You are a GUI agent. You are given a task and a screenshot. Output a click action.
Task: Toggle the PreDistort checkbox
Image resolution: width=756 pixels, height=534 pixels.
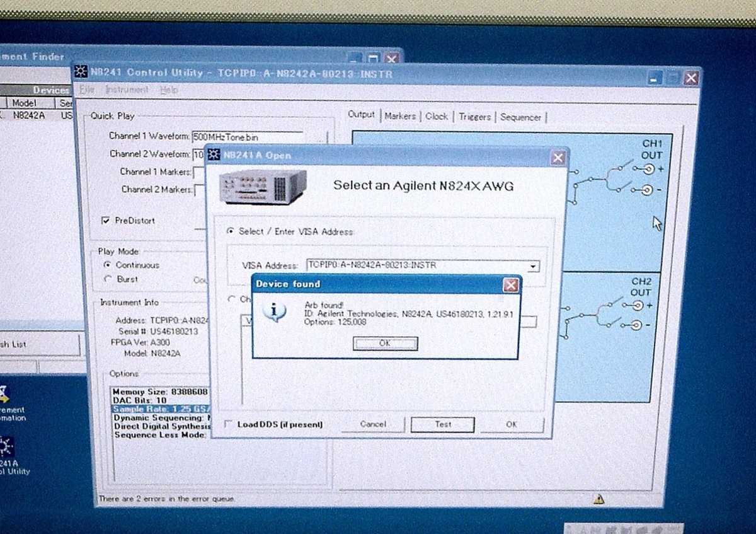106,221
